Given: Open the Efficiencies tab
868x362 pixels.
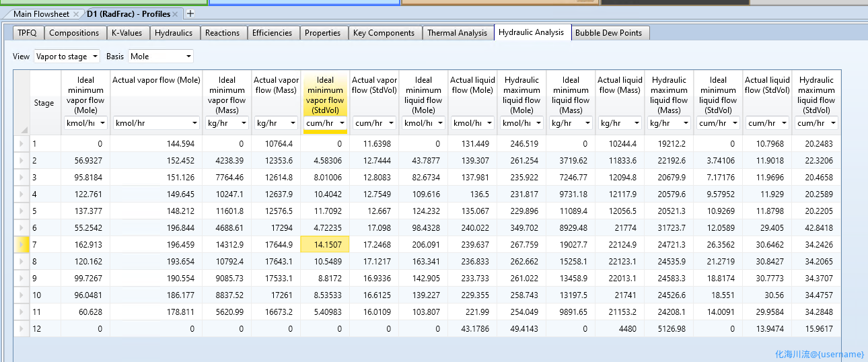Looking at the screenshot, I should pos(272,32).
